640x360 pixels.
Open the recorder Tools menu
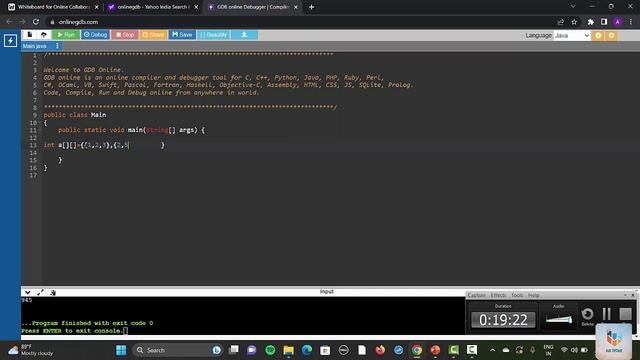[517, 295]
